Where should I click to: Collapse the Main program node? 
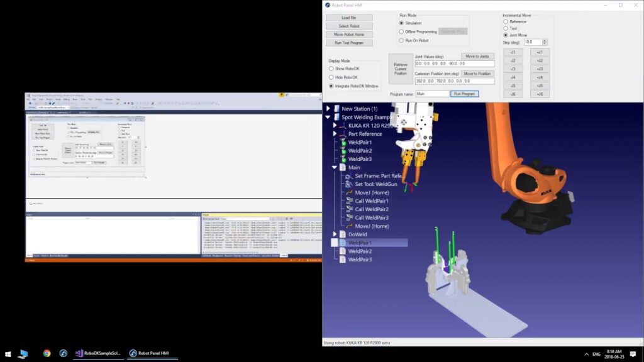pos(335,167)
